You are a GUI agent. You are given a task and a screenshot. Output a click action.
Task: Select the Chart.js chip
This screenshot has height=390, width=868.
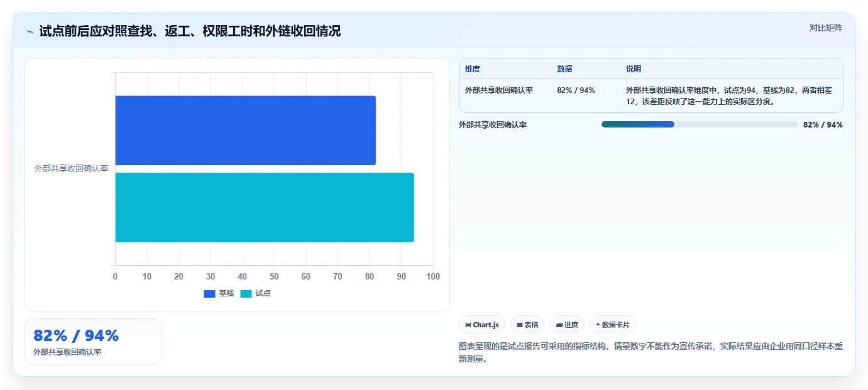click(482, 325)
